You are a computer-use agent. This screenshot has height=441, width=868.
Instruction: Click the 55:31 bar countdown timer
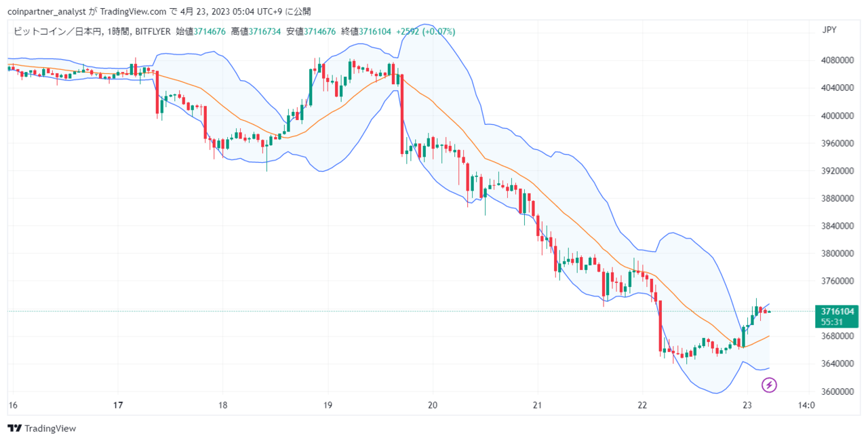[831, 322]
